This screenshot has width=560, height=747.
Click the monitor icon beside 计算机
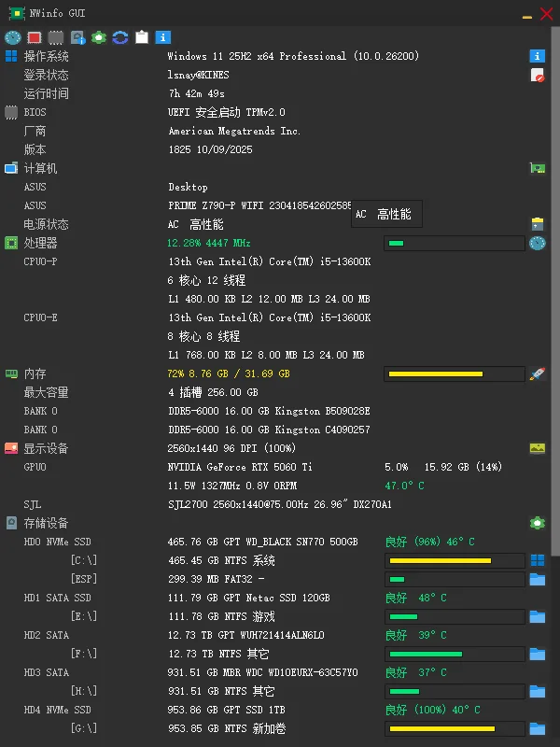tap(11, 168)
